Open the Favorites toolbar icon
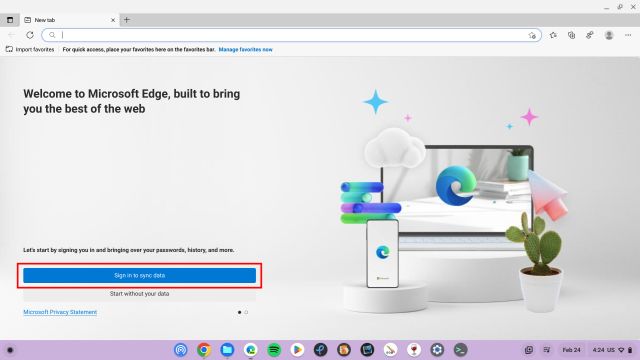This screenshot has width=640, height=360. click(553, 35)
